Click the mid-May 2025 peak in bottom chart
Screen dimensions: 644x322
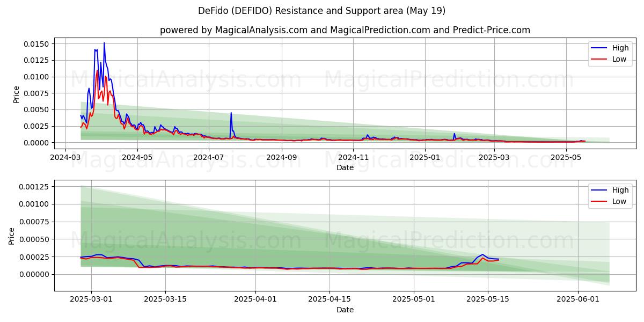[x=482, y=254]
